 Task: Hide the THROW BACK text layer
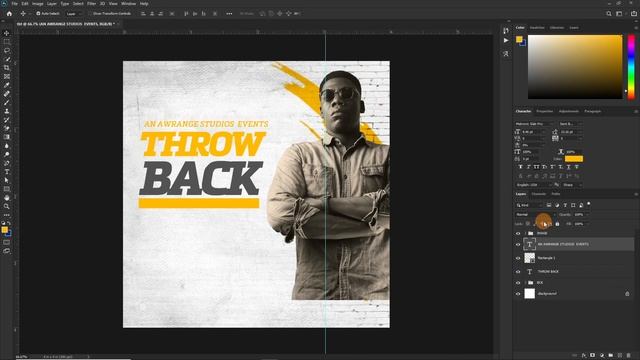click(518, 271)
